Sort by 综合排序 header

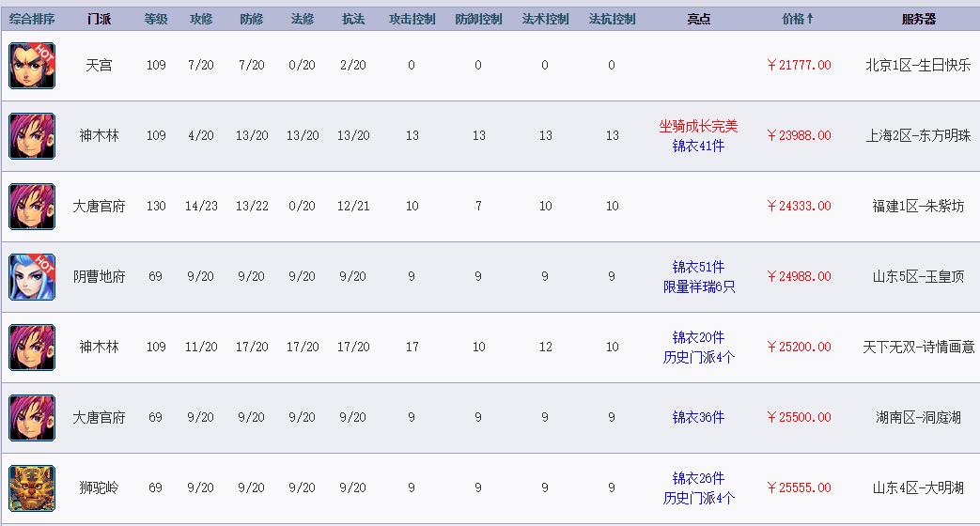click(x=32, y=19)
